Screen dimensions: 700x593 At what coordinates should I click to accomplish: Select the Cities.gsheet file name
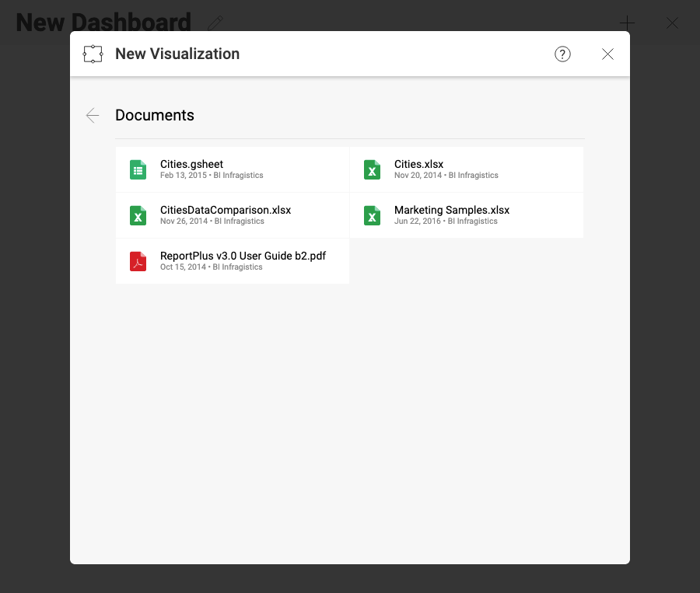(191, 164)
